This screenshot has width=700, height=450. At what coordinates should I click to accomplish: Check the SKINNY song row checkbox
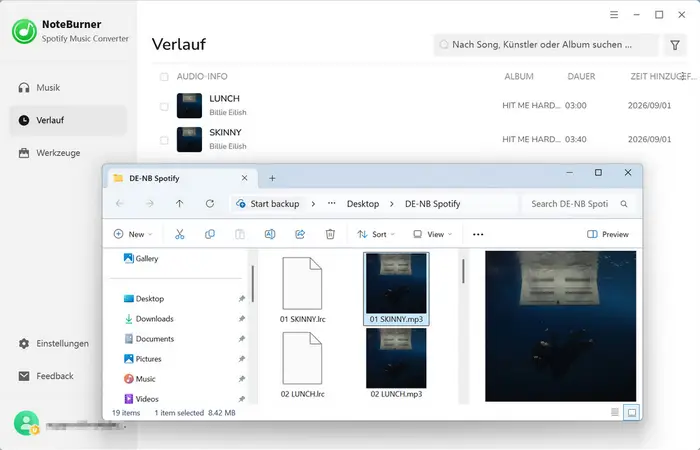(164, 140)
